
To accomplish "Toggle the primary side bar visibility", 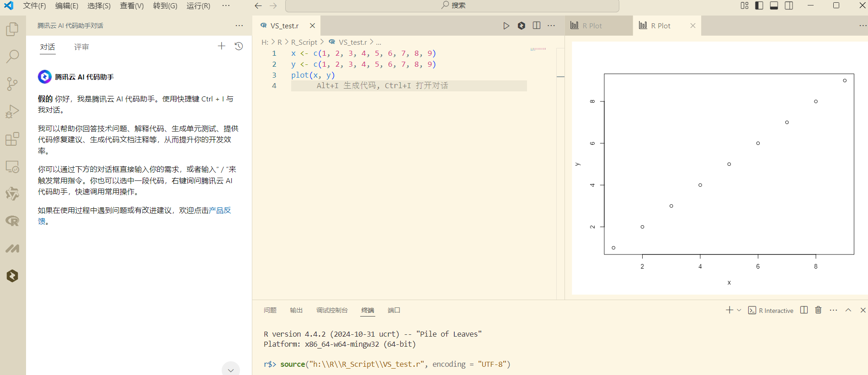I will click(759, 5).
